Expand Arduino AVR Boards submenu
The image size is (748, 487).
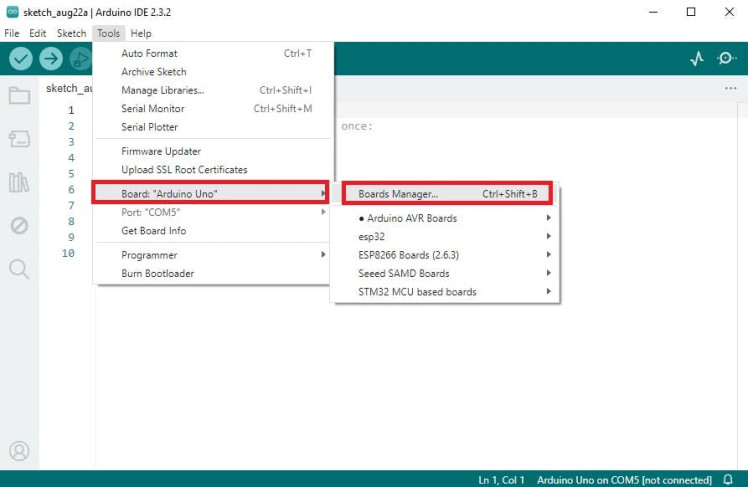pos(445,218)
